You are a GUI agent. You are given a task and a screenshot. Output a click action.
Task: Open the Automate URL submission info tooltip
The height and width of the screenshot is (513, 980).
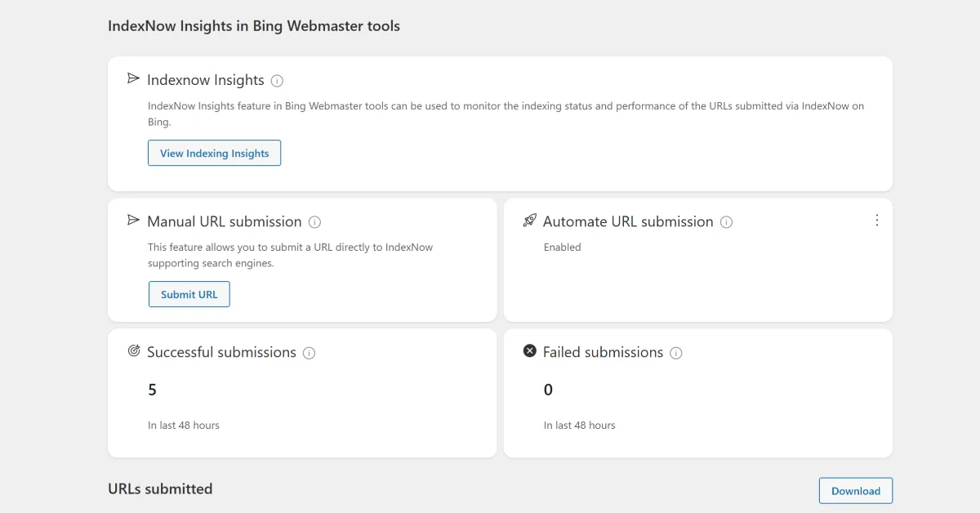point(726,221)
